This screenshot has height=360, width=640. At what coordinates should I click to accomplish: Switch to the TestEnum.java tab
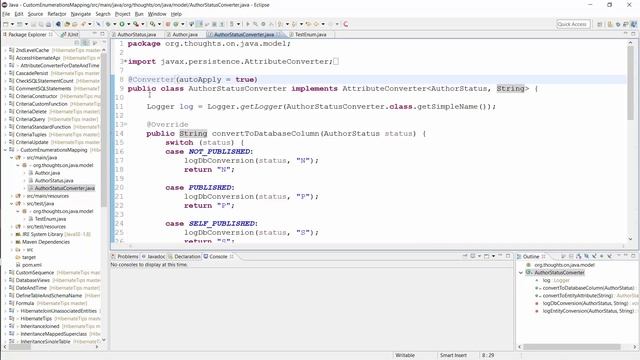(310, 35)
